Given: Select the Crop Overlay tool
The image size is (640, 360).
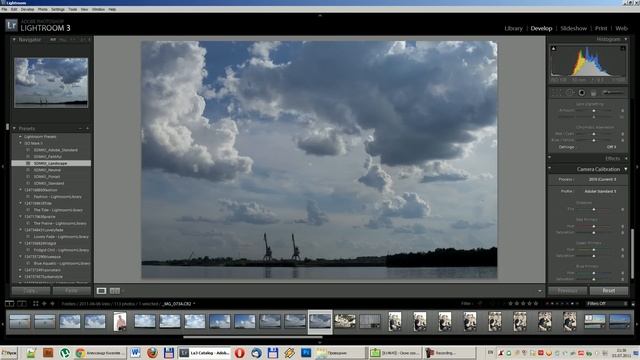Looking at the screenshot, I should tap(557, 93).
